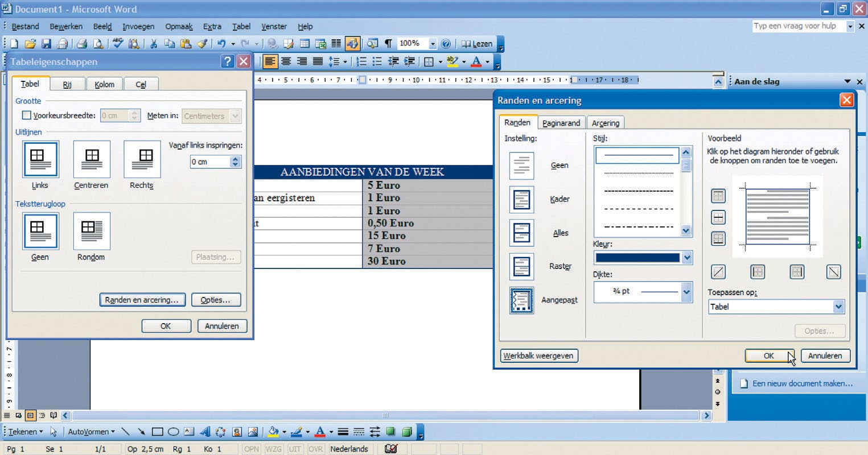Switch to the Arcering tab

coord(605,123)
